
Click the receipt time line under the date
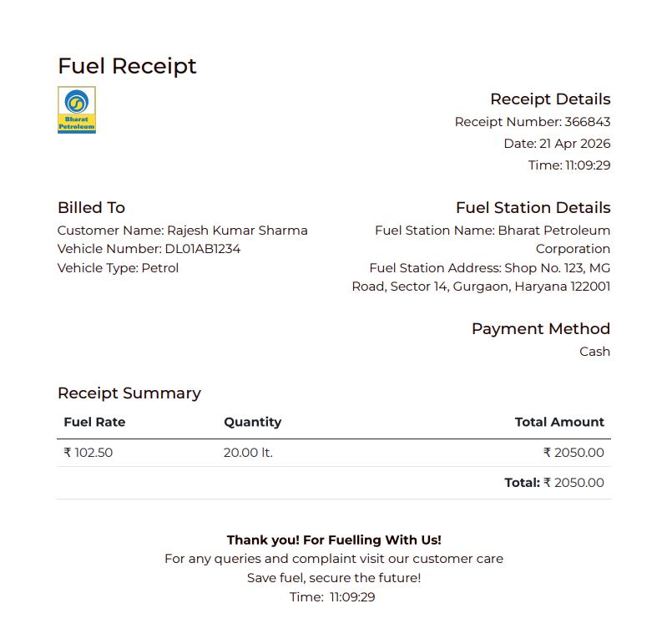(569, 165)
